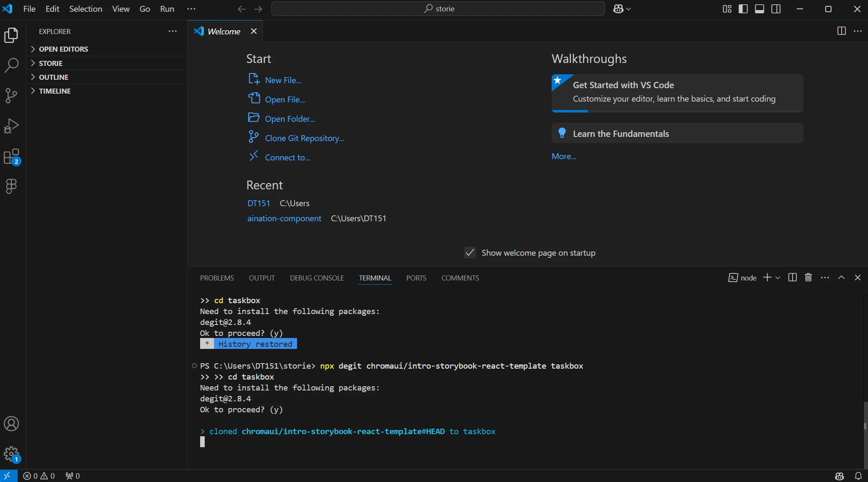Go forward with the navigation arrow
Viewport: 868px width, 482px height.
click(258, 9)
